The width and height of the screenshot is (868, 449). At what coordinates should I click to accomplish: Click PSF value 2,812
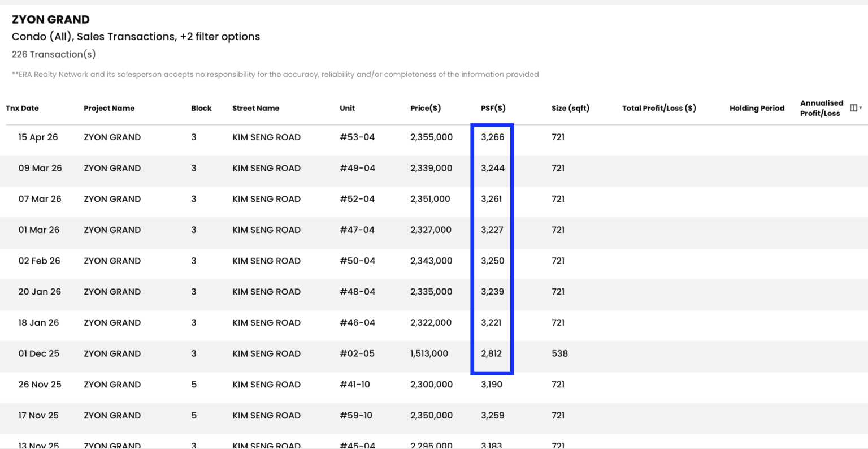point(492,353)
